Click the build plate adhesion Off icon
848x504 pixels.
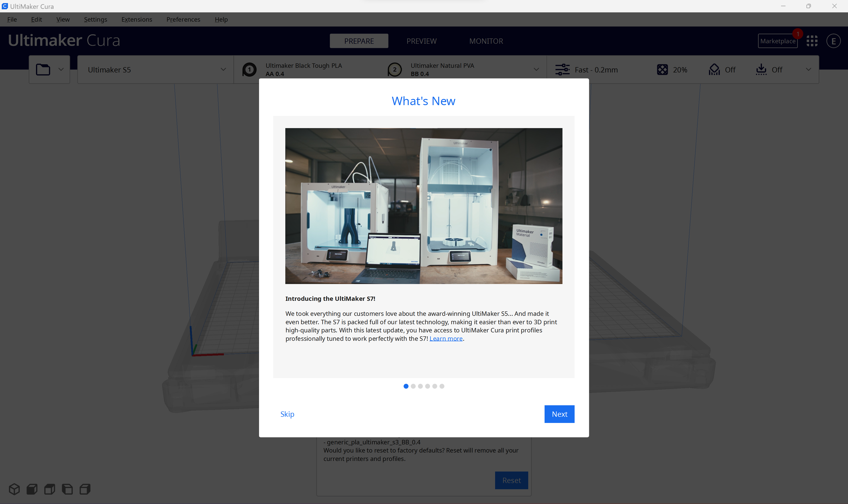tap(761, 70)
